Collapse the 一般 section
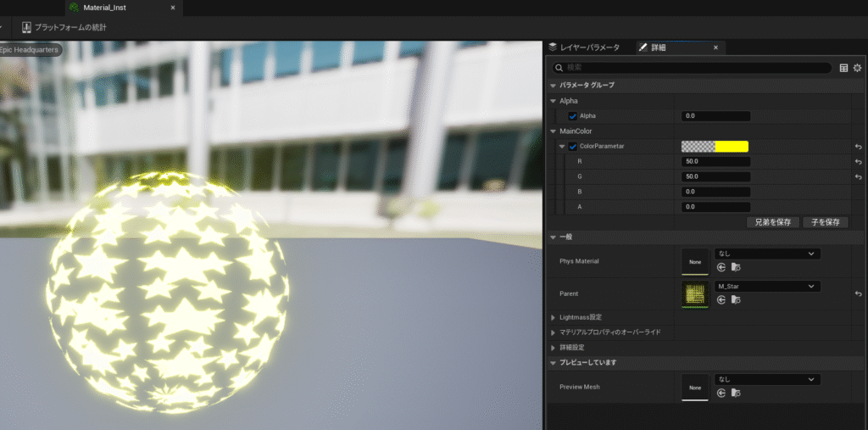868x430 pixels. tap(553, 237)
